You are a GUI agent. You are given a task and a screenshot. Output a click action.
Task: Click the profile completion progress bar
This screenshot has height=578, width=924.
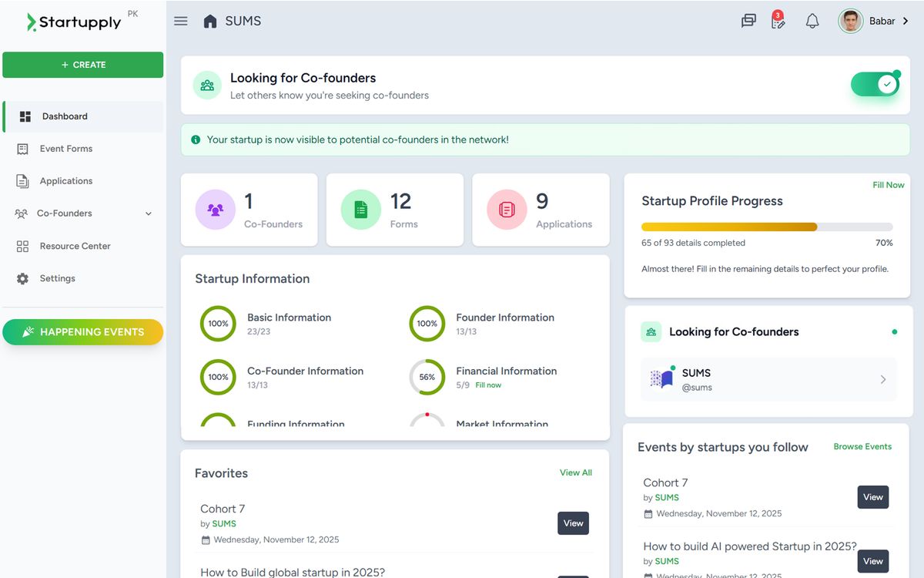point(766,227)
